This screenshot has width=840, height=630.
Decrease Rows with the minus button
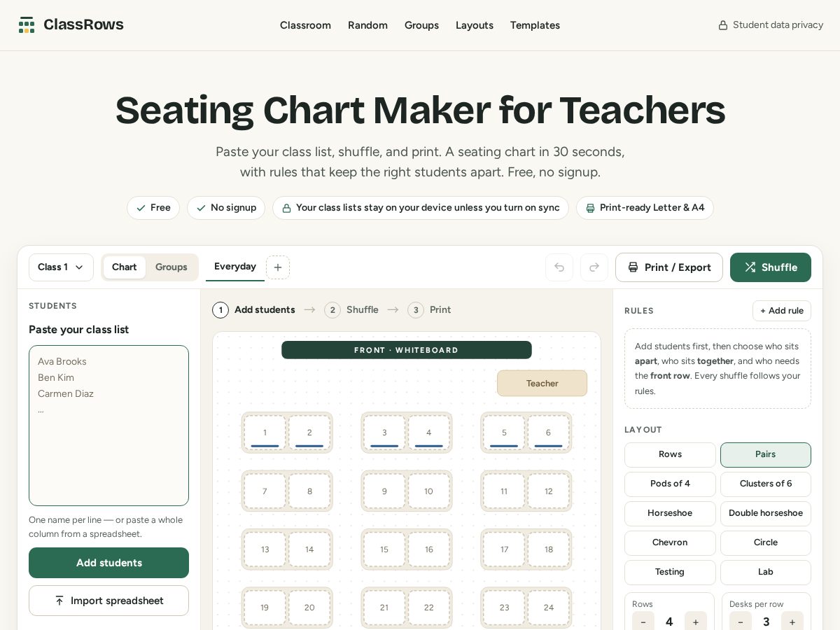pos(643,622)
